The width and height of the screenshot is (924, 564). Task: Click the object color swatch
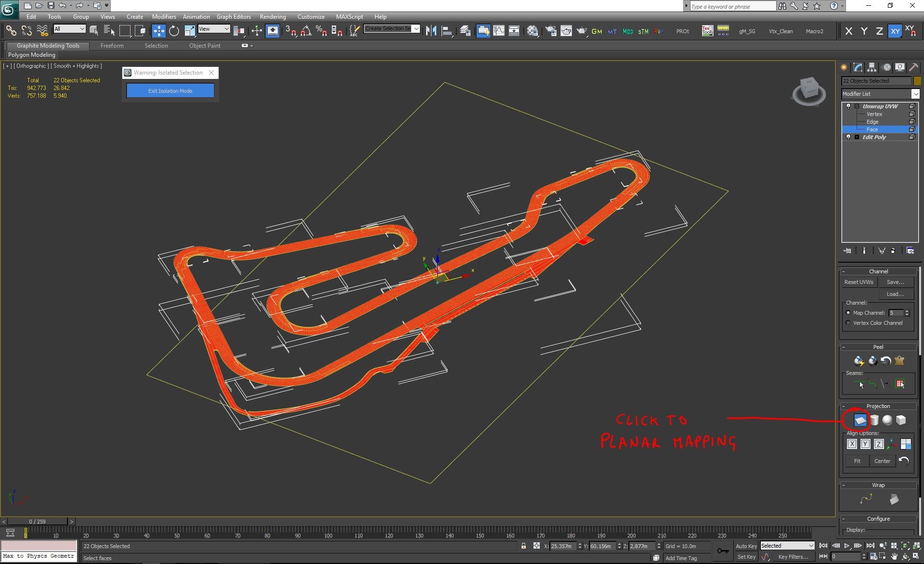[917, 81]
